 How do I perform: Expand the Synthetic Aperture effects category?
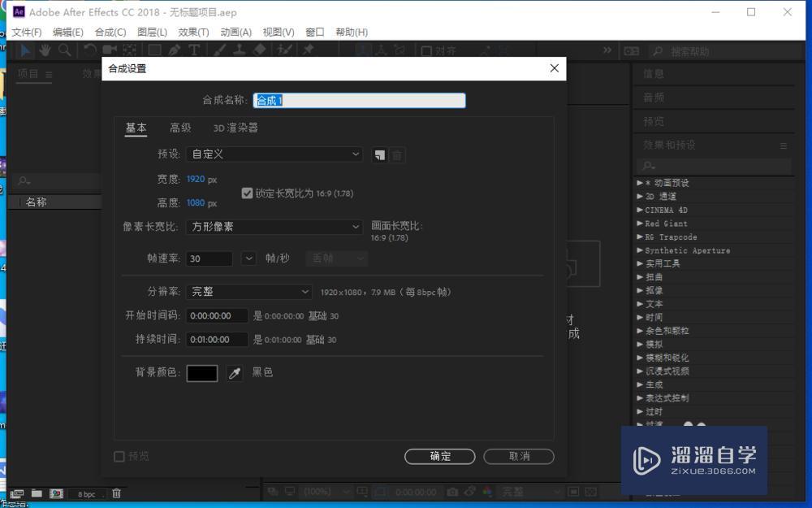coord(640,250)
